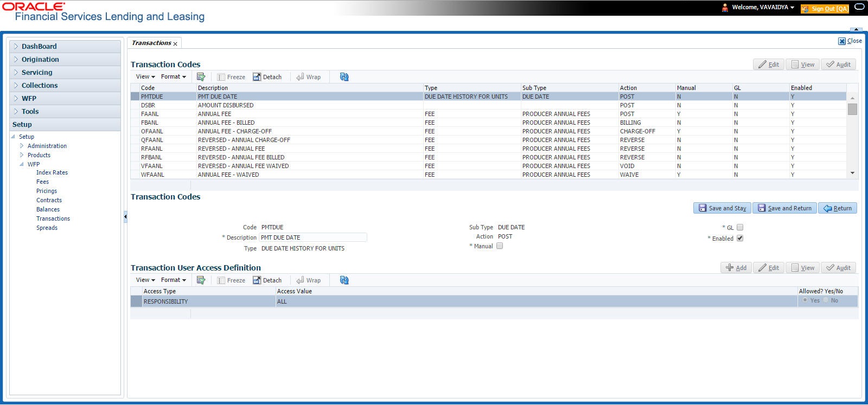
Task: Click View button above Transaction Codes table
Action: (803, 65)
